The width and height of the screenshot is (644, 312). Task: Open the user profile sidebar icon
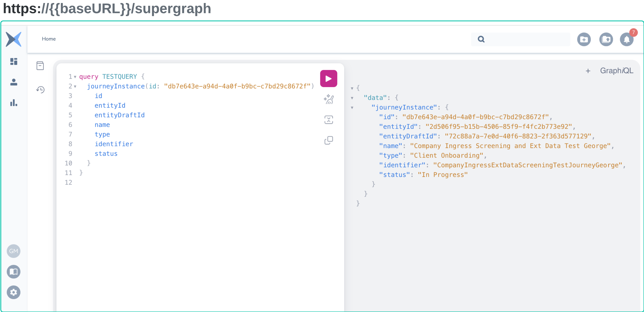click(14, 82)
